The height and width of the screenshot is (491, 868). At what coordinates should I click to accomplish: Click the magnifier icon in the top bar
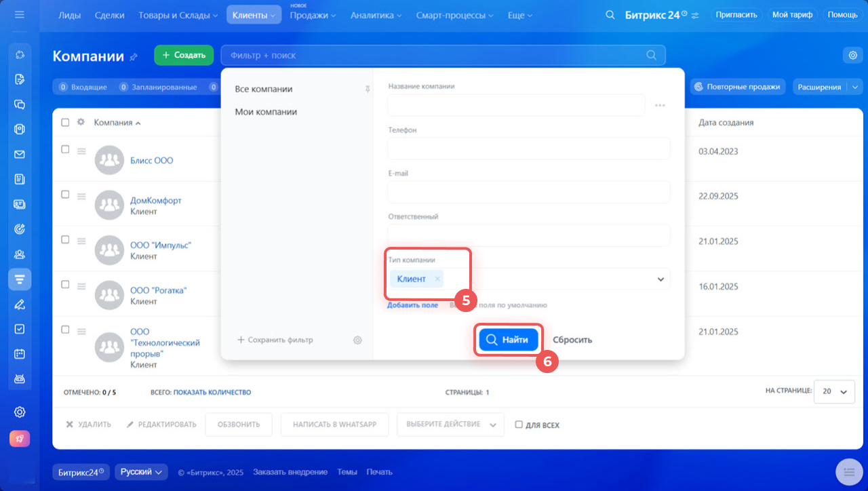coord(610,15)
